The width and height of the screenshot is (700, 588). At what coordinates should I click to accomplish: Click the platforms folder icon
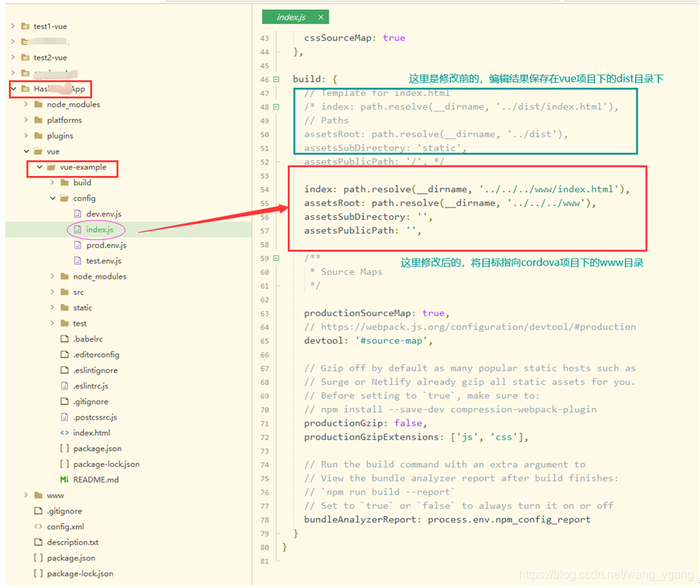click(38, 120)
